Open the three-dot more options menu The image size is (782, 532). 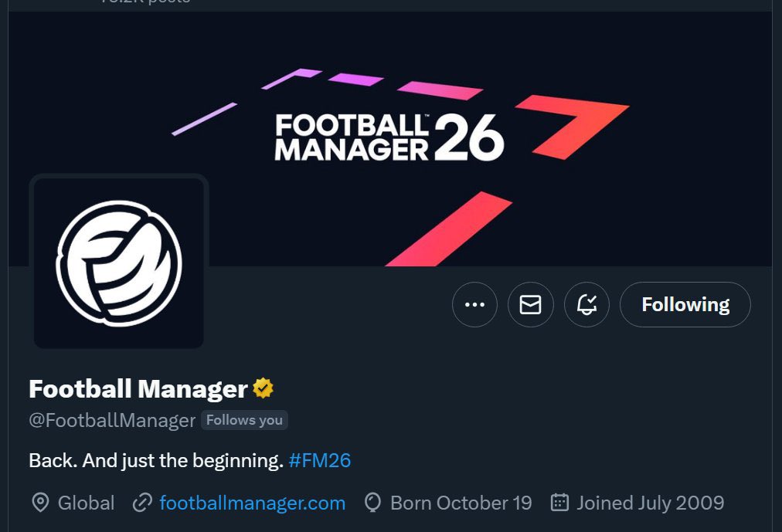tap(474, 304)
